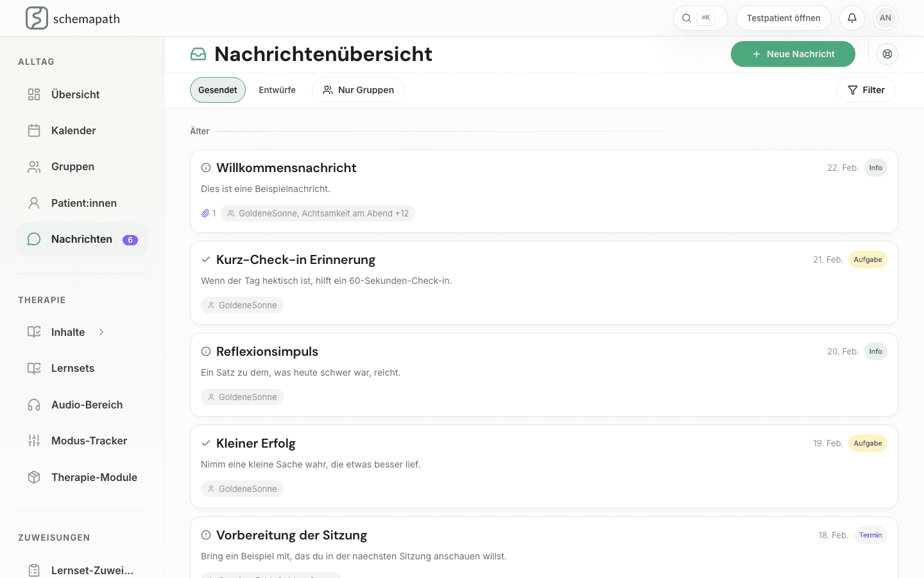Viewport: 924px width, 578px height.
Task: Open Übersicht via the grid icon
Action: coord(34,94)
